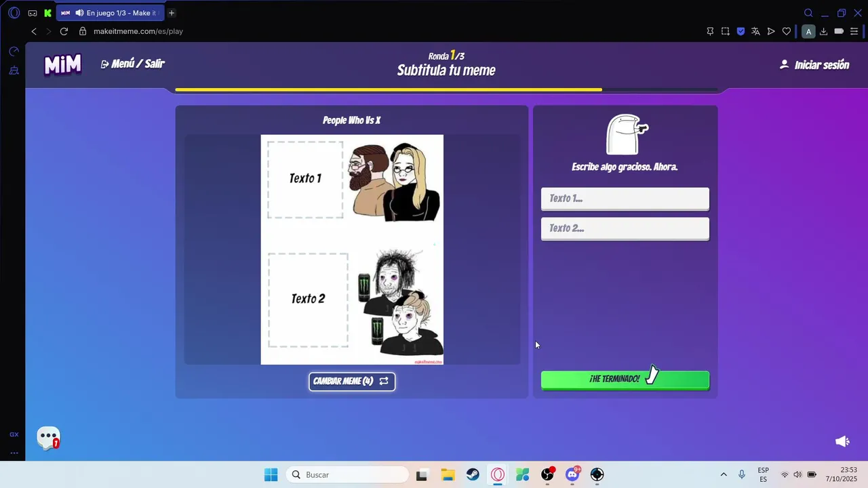This screenshot has width=868, height=488.
Task: Open GX Control sidebar icon
Action: tap(14, 52)
